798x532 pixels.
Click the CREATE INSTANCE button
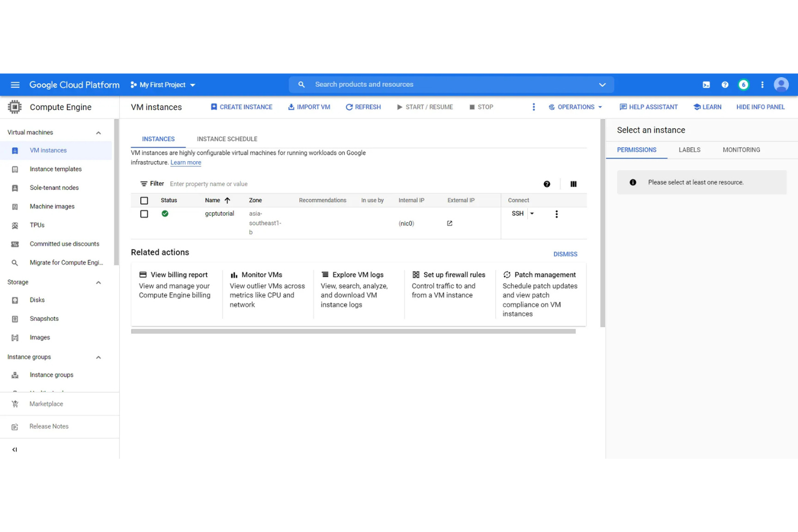[241, 107]
